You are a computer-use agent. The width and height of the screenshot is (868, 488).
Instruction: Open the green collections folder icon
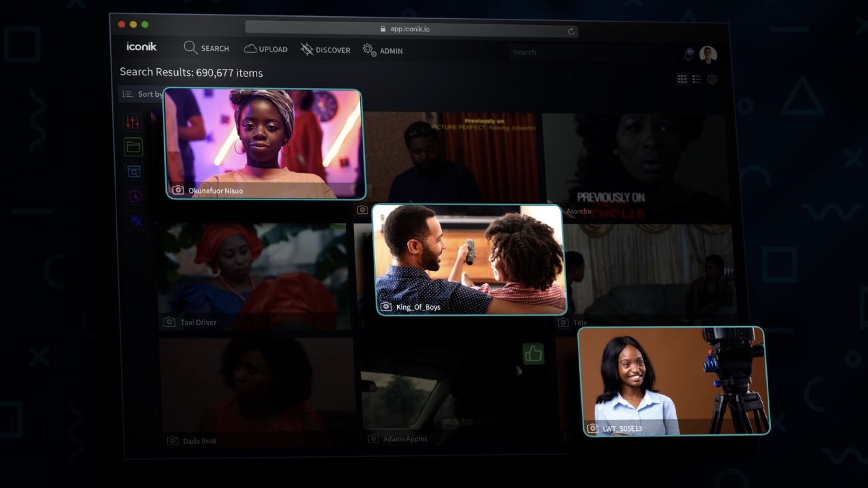(133, 147)
